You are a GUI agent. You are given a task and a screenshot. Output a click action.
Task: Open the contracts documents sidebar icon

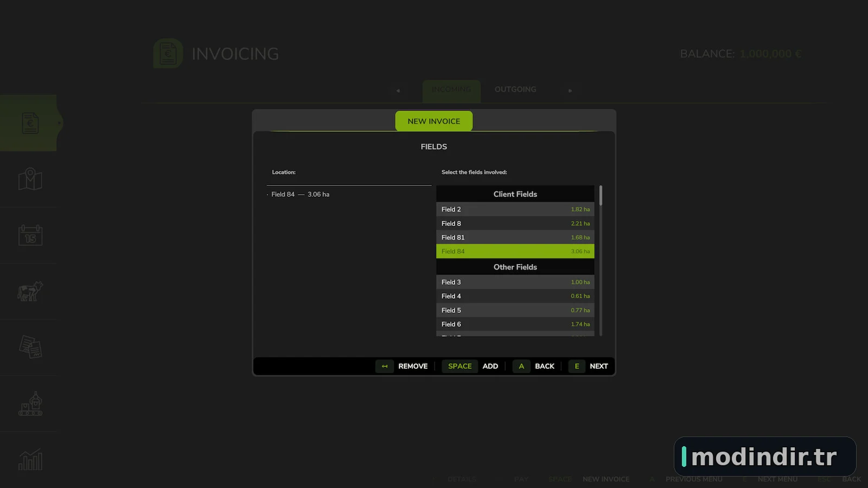[x=30, y=347]
